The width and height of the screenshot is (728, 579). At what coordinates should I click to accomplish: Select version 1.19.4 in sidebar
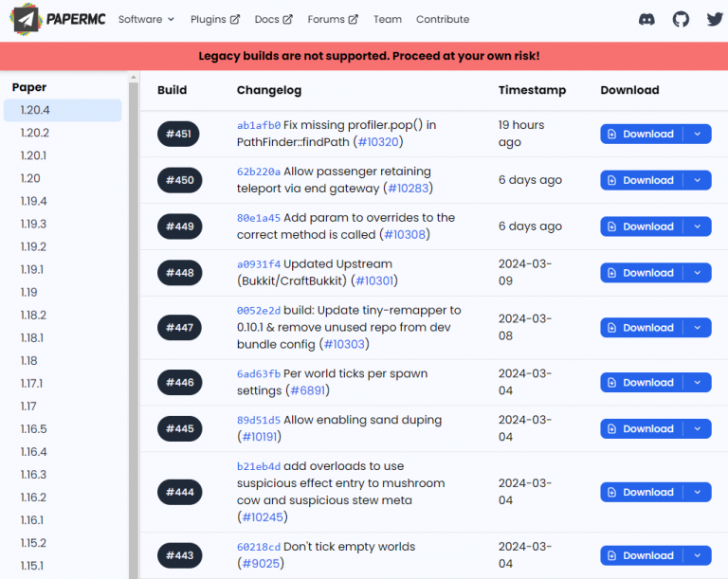pos(33,201)
